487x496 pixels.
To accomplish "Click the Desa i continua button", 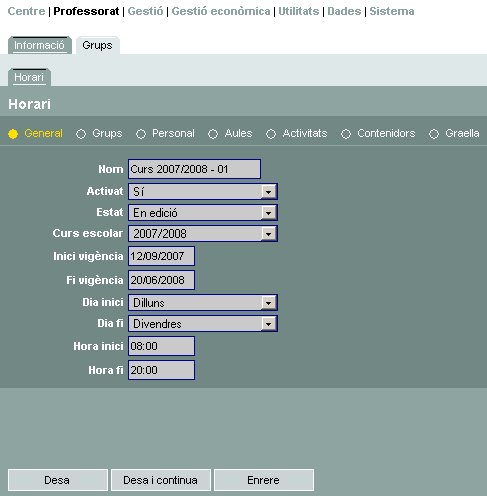I will pyautogui.click(x=161, y=480).
